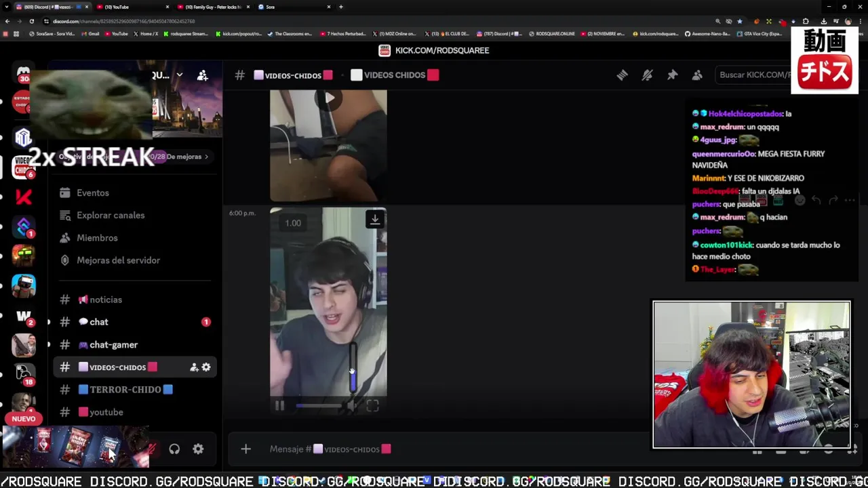Open the GTA Vice City bookmark
The image size is (868, 488).
click(x=759, y=34)
